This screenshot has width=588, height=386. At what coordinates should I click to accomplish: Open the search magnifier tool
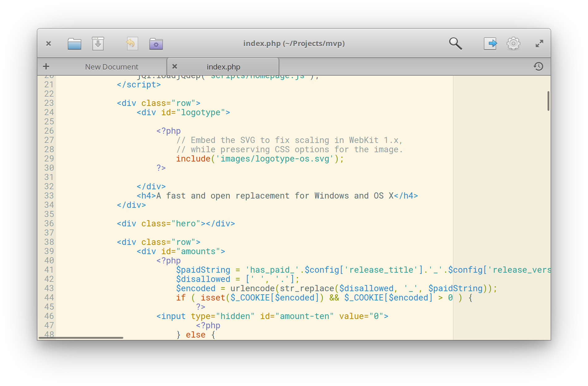point(455,44)
